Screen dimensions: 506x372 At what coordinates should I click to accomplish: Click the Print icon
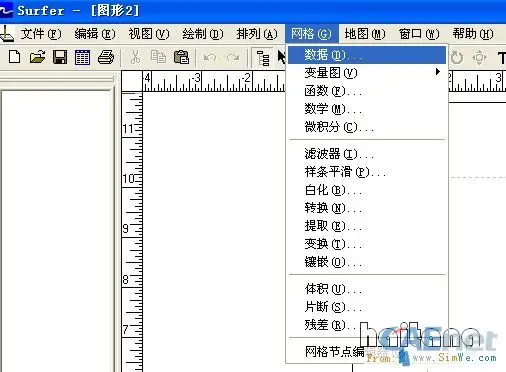(x=106, y=57)
